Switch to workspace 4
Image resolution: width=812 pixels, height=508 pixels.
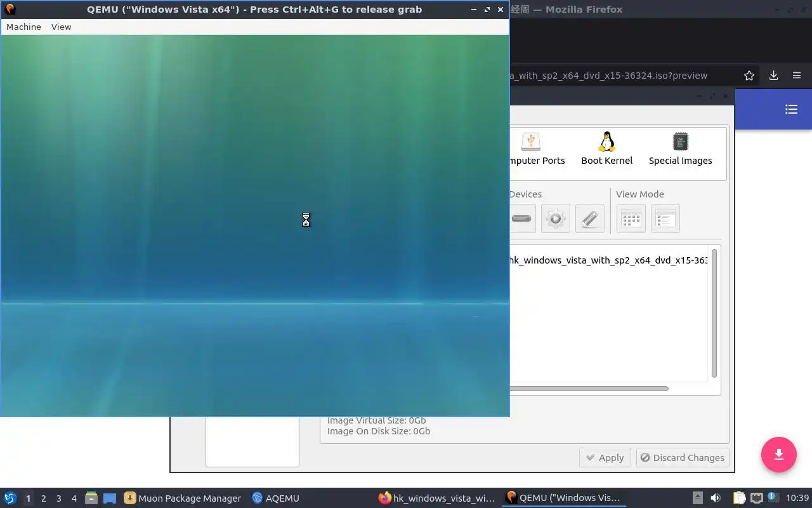tap(74, 498)
